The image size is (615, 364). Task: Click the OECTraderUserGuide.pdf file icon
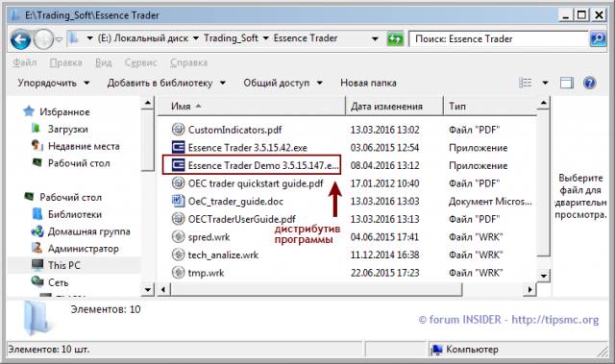pyautogui.click(x=178, y=219)
